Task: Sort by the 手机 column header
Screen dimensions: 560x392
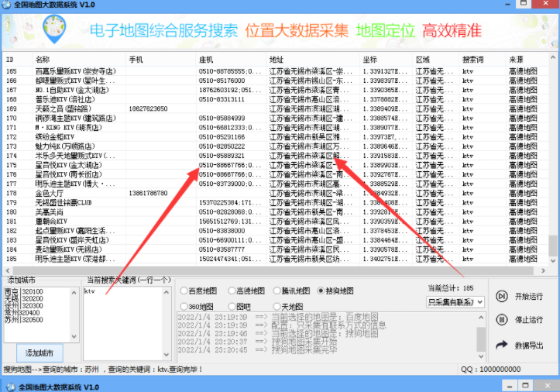Action: coord(160,60)
